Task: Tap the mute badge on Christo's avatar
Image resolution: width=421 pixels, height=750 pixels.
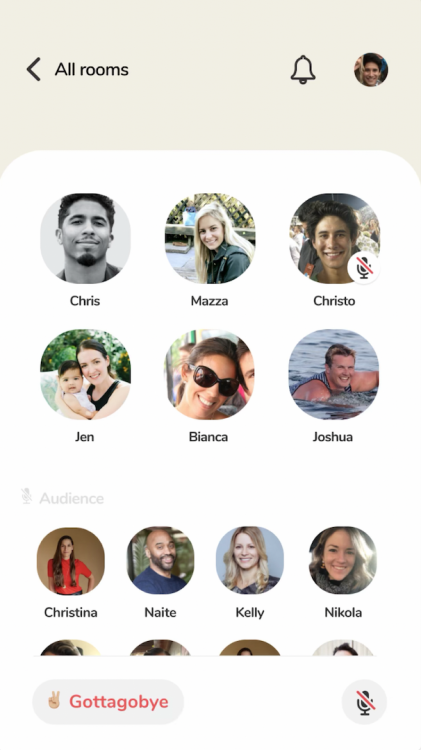Action: pos(364,268)
